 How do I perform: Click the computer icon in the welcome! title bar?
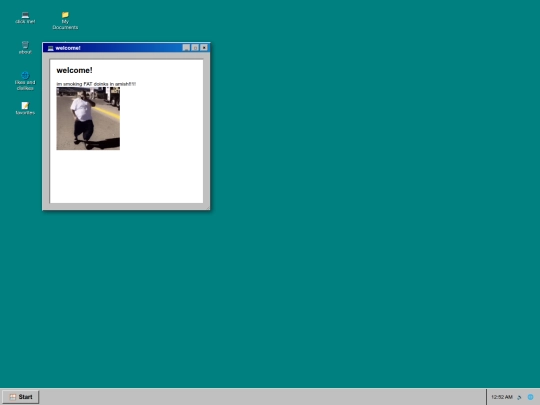(x=51, y=48)
